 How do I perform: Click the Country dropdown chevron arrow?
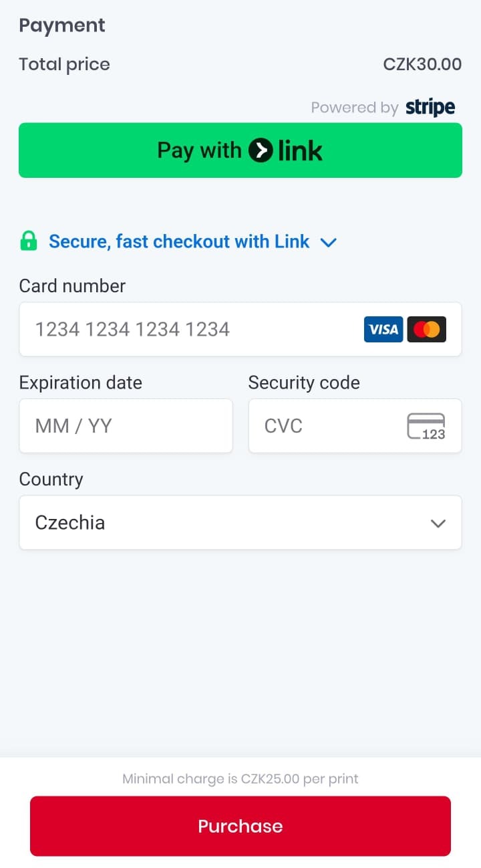click(438, 523)
